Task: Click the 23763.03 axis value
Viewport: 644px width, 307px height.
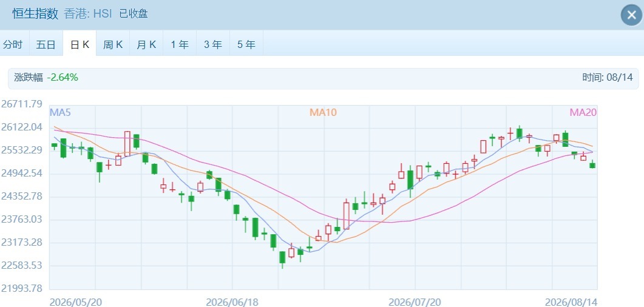Action: coord(22,219)
